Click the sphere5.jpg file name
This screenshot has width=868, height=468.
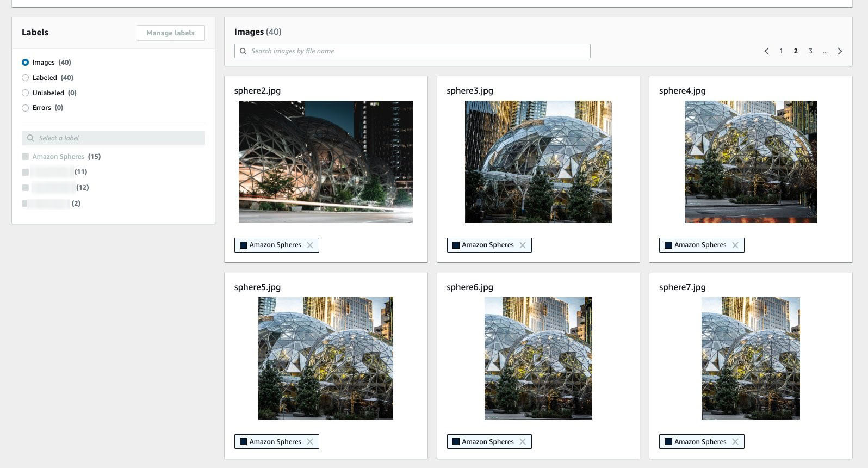click(257, 287)
